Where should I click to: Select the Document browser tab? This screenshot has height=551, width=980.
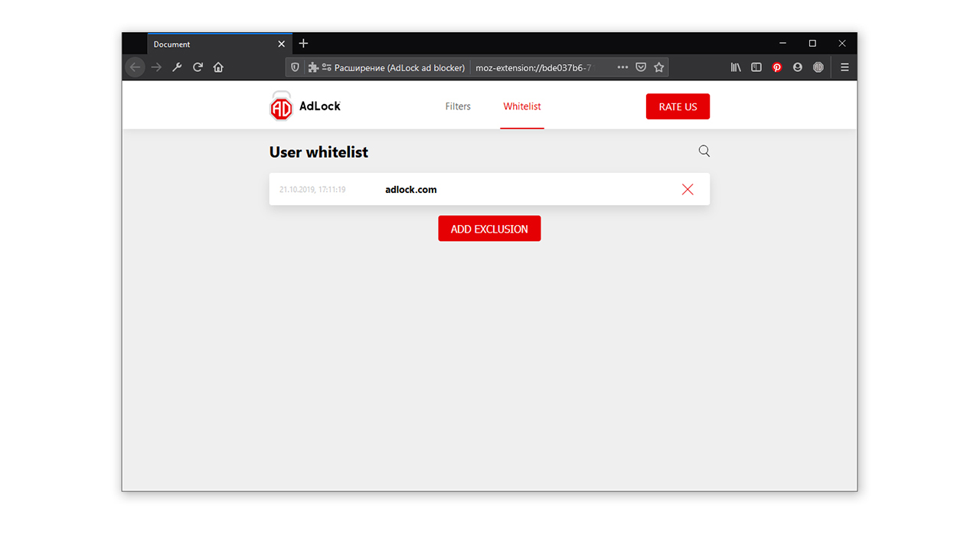click(219, 44)
